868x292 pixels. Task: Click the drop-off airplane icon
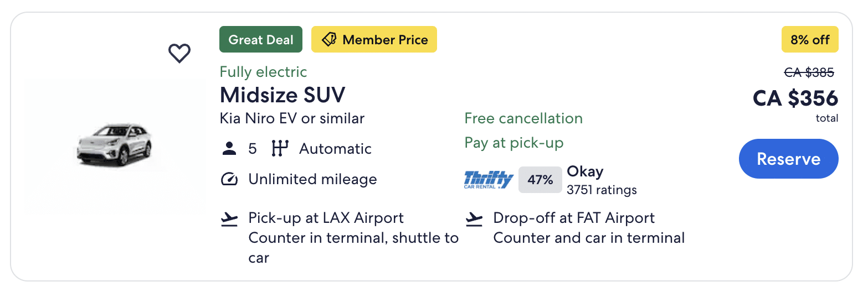(474, 220)
